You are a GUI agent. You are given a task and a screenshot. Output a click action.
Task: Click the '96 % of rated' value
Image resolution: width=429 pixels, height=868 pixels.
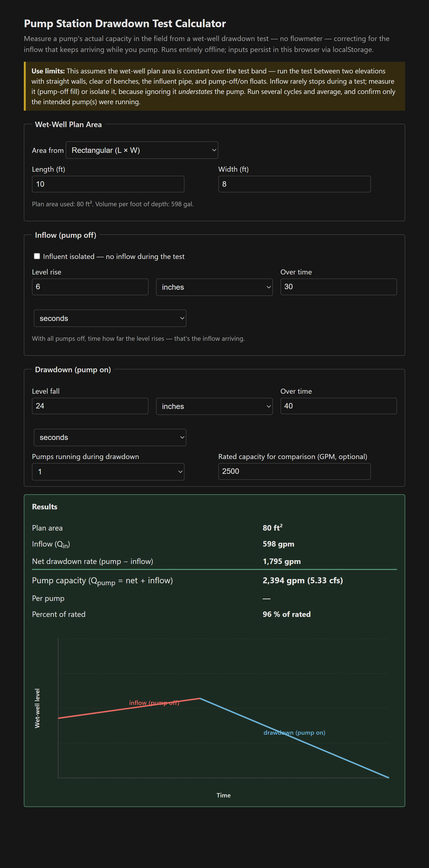tap(286, 614)
